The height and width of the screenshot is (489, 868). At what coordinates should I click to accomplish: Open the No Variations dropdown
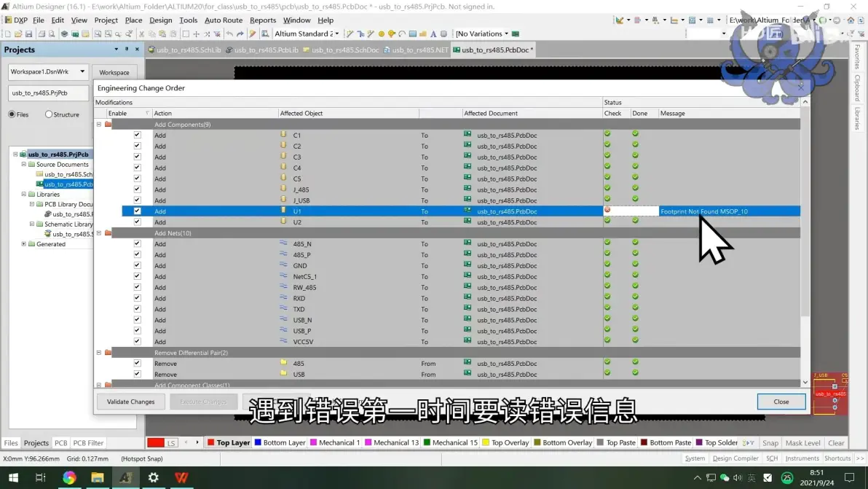point(481,34)
